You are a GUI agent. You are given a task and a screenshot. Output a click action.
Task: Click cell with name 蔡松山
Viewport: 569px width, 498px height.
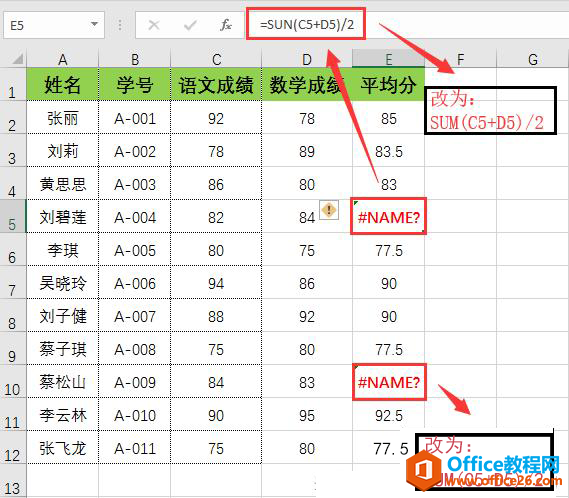point(62,382)
